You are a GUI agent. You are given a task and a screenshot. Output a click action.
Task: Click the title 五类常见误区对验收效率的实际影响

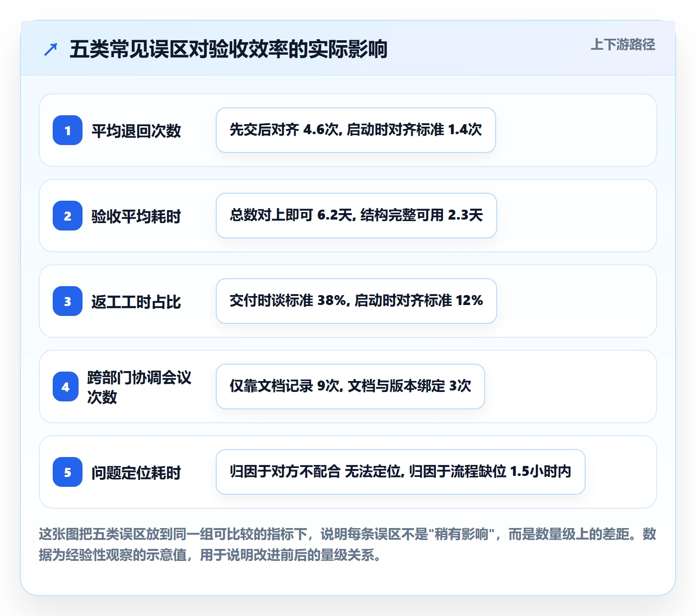[x=228, y=49]
